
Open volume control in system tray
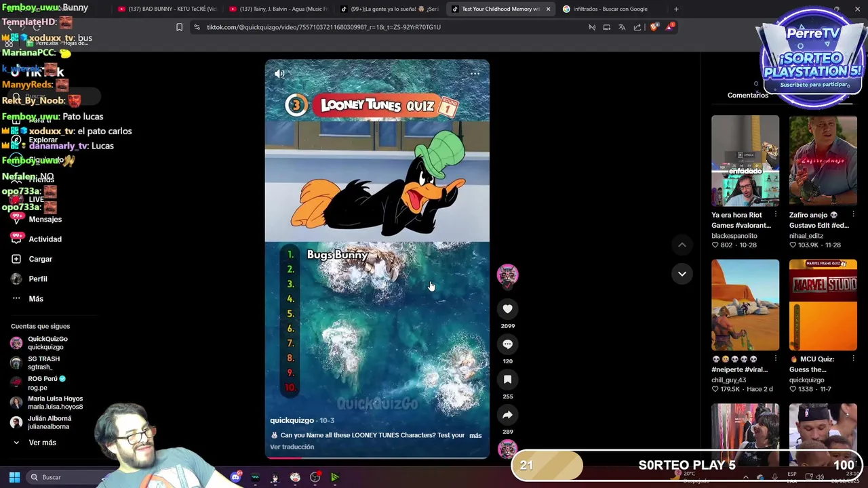pyautogui.click(x=820, y=477)
